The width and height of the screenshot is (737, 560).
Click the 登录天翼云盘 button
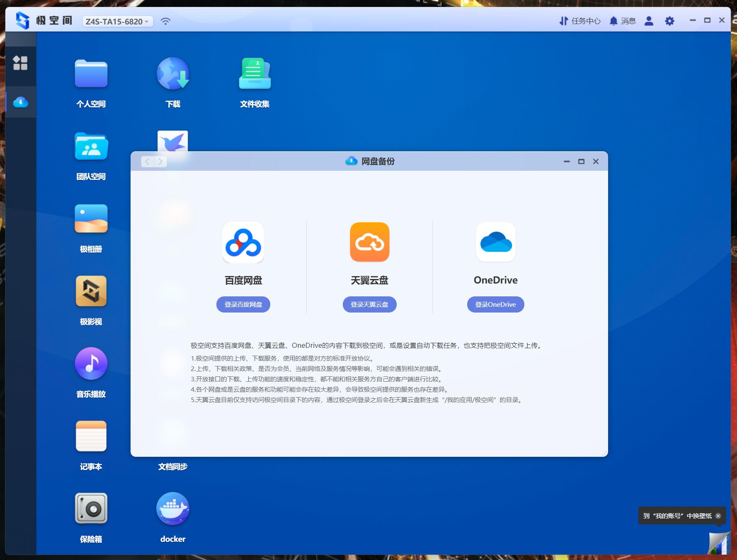pyautogui.click(x=369, y=304)
